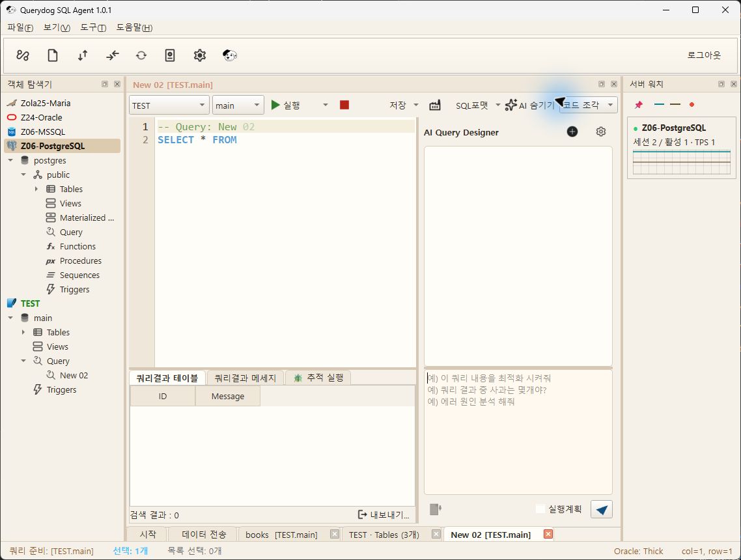Screen dimensions: 741x560
Task: Float the New 02 editor panel
Action: click(x=602, y=84)
